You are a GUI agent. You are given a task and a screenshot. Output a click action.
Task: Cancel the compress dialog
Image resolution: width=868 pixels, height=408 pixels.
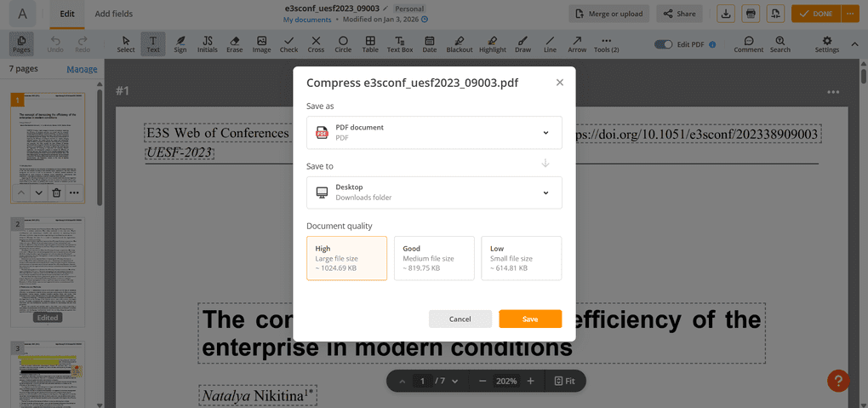(460, 319)
